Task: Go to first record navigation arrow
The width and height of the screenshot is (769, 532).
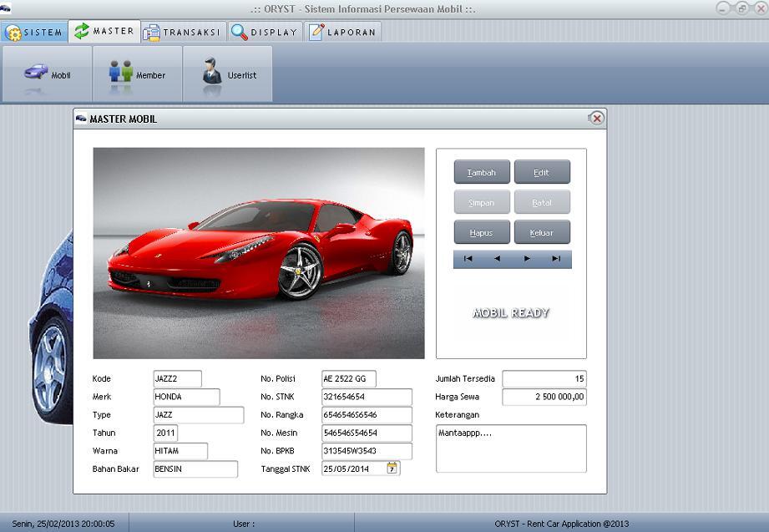Action: (x=468, y=259)
